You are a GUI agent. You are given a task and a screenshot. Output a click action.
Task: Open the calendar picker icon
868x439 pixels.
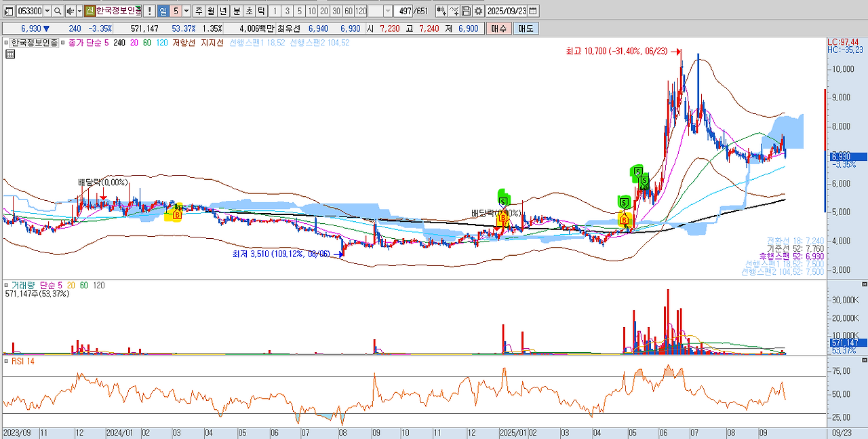click(x=533, y=11)
